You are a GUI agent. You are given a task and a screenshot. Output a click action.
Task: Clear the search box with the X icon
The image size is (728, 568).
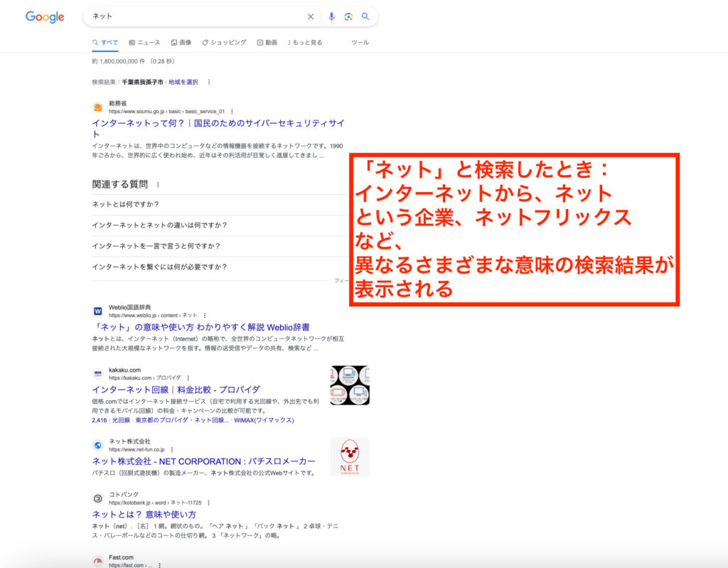311,16
